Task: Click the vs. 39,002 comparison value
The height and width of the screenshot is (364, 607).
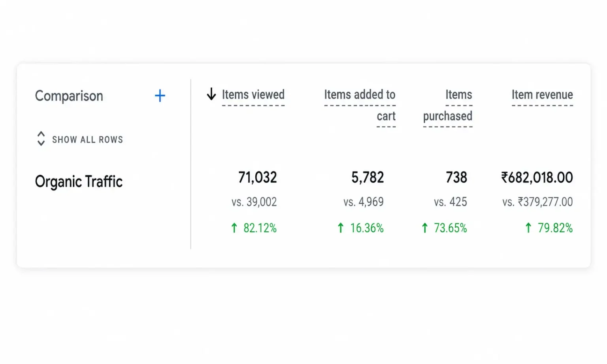Action: coord(254,202)
